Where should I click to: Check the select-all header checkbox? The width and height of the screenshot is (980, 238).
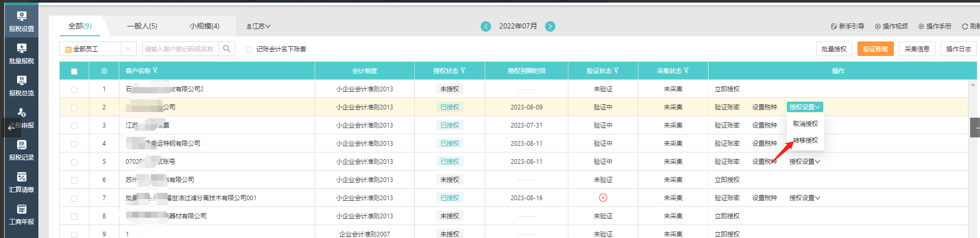(74, 72)
